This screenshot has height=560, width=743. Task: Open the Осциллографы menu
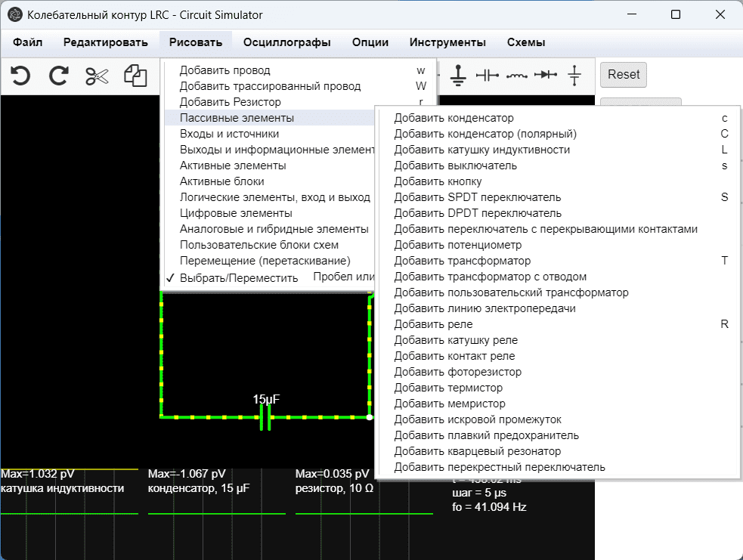[x=287, y=42]
